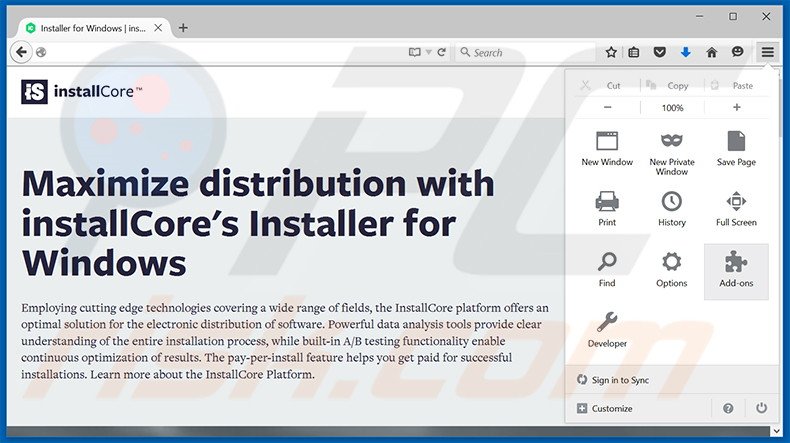The image size is (790, 443).
Task: Maximize the Firefox window
Action: coord(733,17)
